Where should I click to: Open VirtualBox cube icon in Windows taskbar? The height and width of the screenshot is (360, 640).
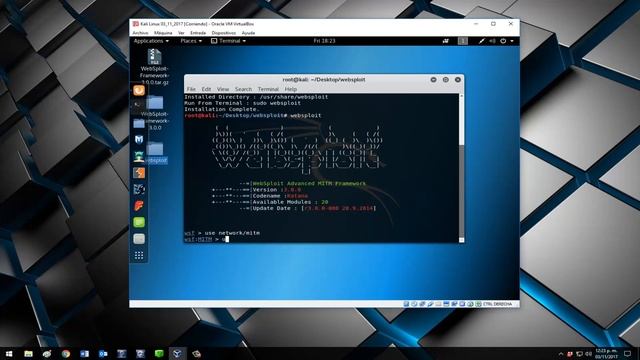pyautogui.click(x=177, y=353)
